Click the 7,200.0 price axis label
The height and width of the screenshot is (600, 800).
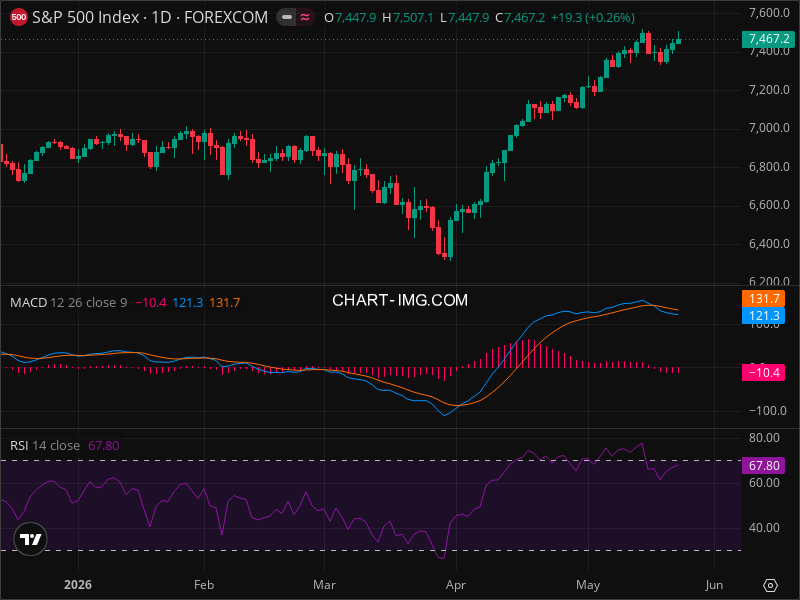coord(769,90)
